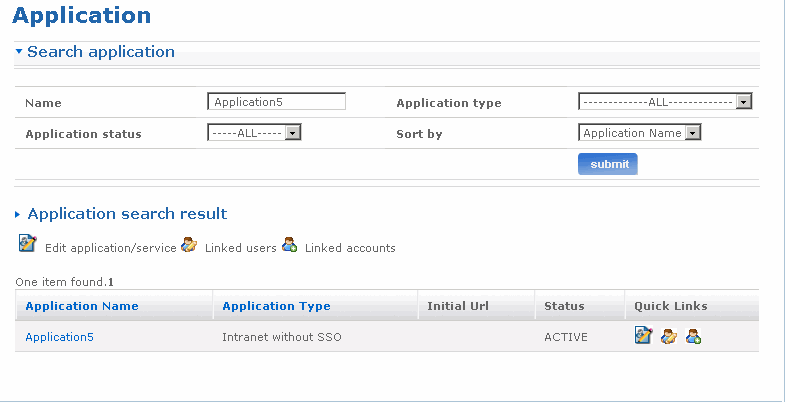Click the 'Application type' label
Image resolution: width=785 pixels, height=403 pixels.
[449, 103]
